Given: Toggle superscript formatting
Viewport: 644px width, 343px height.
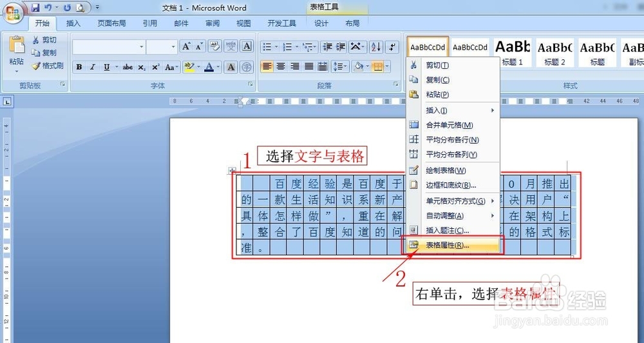Looking at the screenshot, I should pyautogui.click(x=156, y=67).
